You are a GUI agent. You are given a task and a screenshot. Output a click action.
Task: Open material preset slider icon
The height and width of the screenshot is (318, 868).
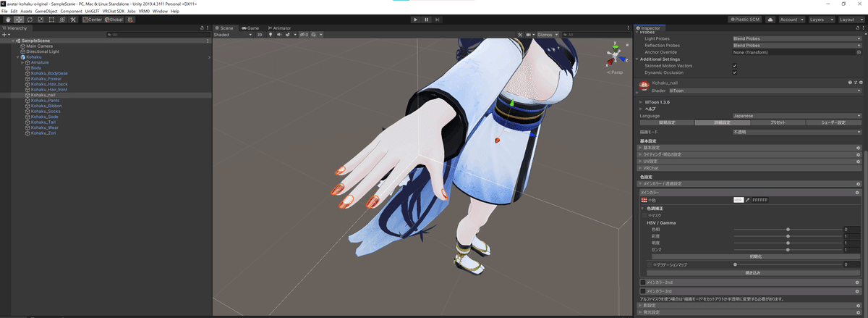point(854,83)
